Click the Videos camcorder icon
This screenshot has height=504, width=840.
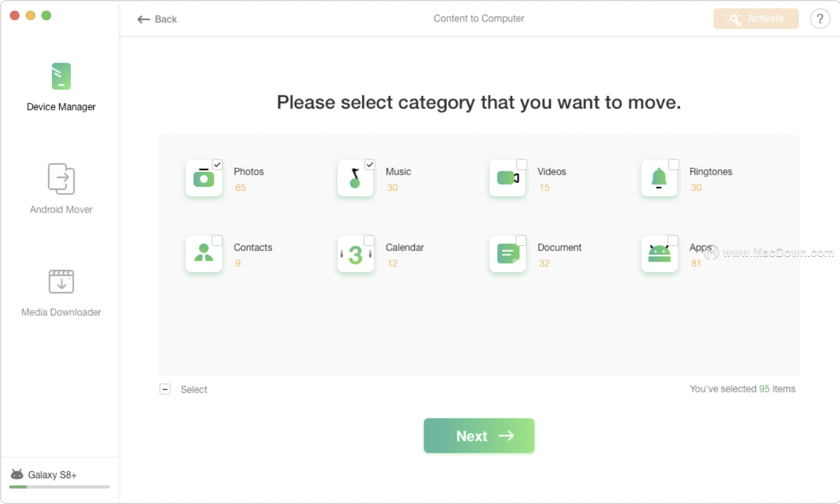click(x=507, y=179)
